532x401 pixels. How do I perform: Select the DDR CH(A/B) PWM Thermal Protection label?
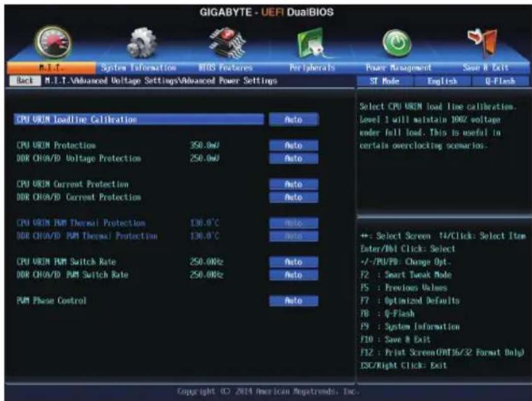click(x=87, y=236)
